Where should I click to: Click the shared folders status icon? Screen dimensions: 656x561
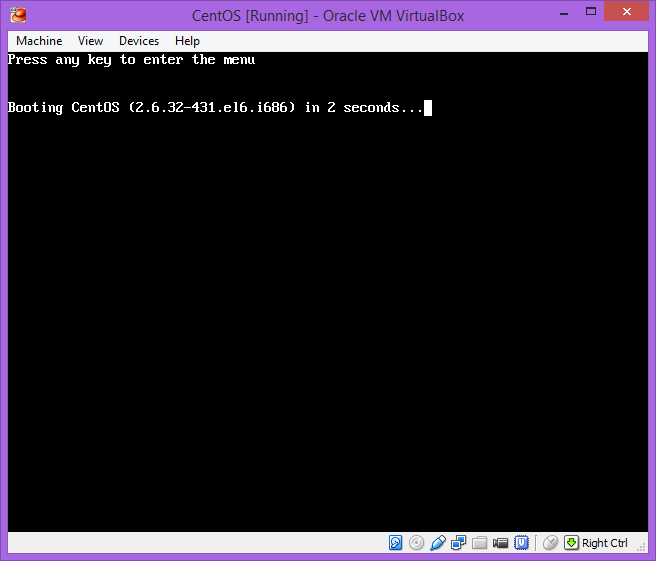click(x=479, y=543)
